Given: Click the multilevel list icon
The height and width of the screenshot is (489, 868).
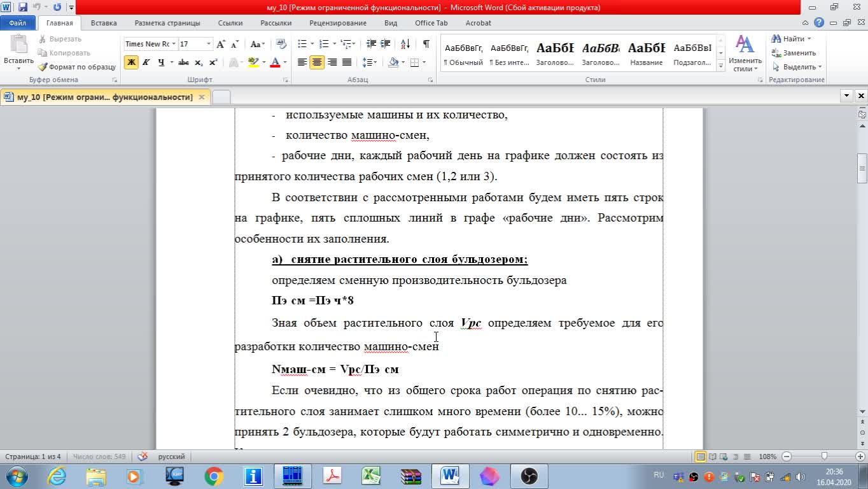Looking at the screenshot, I should pyautogui.click(x=345, y=44).
